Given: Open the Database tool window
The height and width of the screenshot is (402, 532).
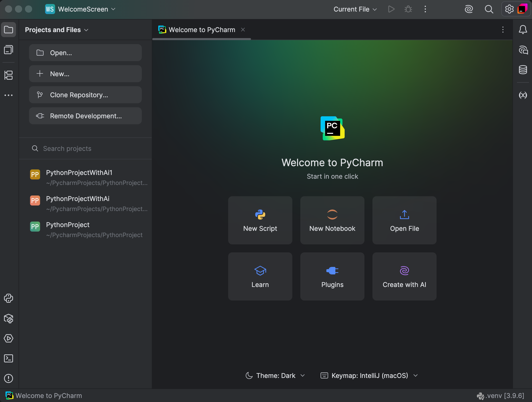Looking at the screenshot, I should click(x=523, y=70).
